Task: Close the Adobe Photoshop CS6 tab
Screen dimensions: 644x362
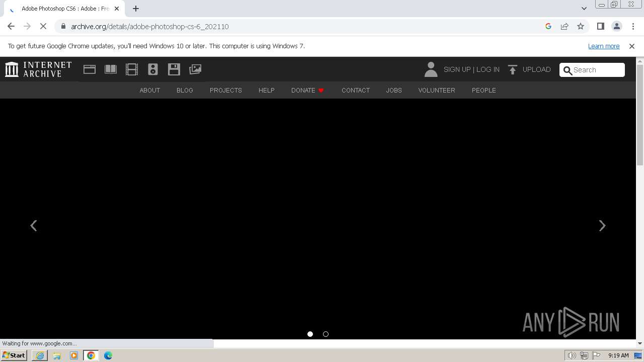Action: coord(117,9)
